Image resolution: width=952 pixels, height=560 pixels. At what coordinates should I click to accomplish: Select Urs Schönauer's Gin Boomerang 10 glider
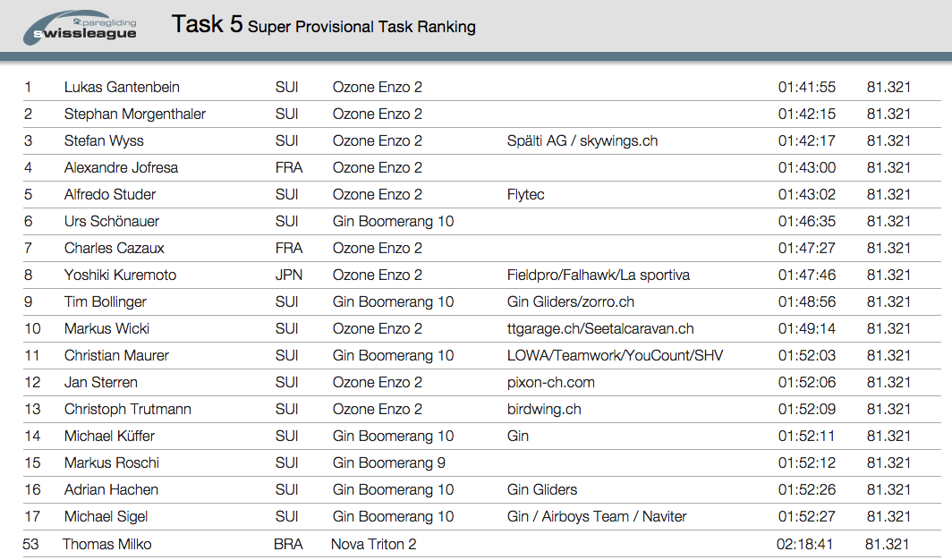click(393, 222)
